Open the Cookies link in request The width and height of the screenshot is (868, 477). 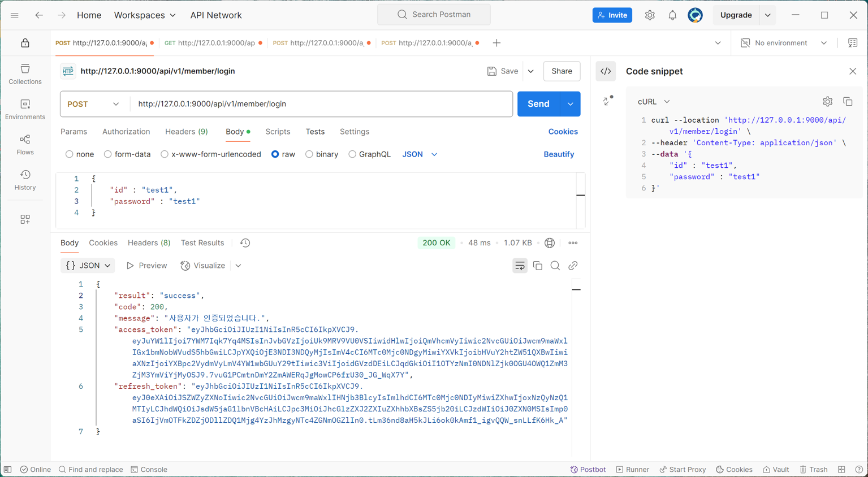563,132
